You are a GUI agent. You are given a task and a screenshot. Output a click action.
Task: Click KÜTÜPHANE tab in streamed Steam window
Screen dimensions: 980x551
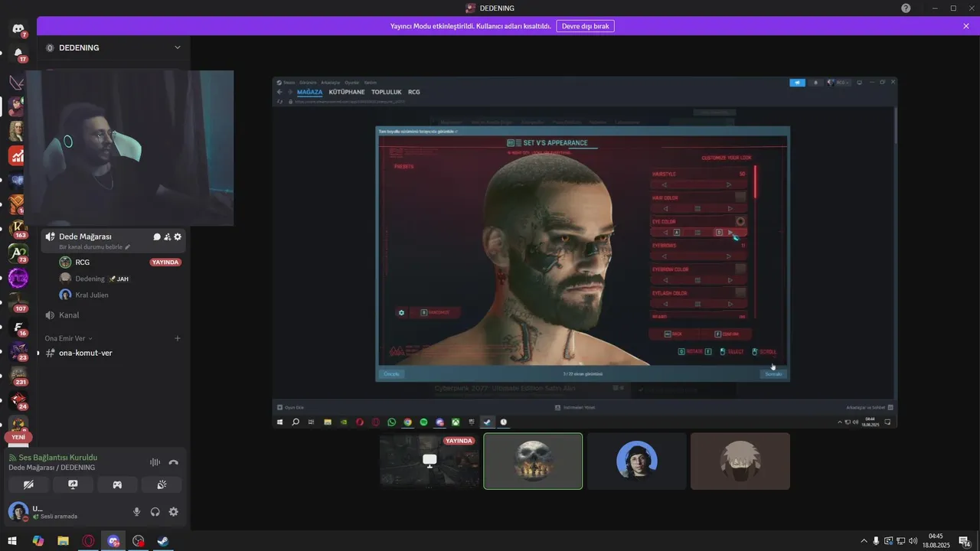[347, 92]
